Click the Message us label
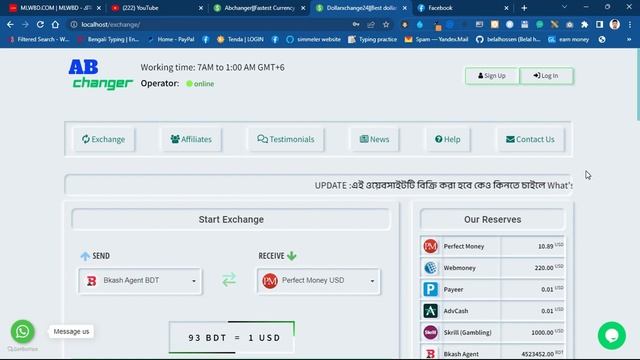The width and height of the screenshot is (640, 360). click(x=71, y=331)
